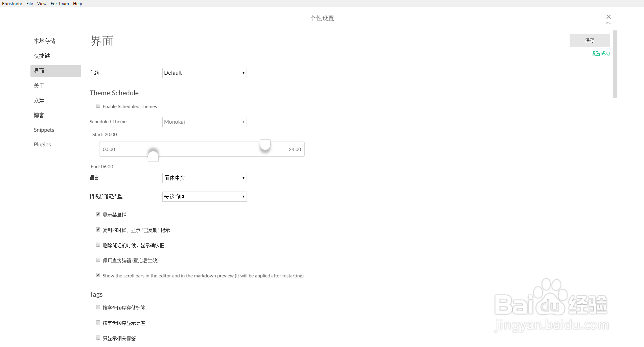The image size is (644, 347).
Task: Switch to the 关于 section
Action: pos(39,85)
